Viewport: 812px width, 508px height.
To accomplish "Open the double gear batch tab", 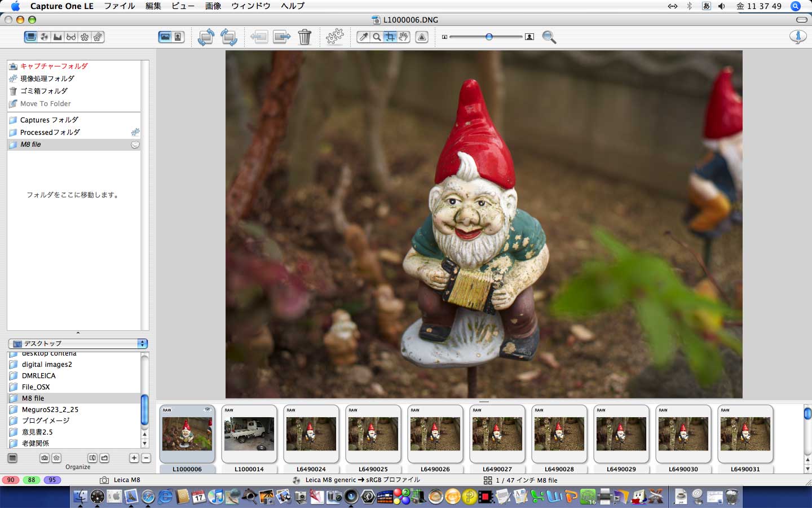I will coord(98,37).
